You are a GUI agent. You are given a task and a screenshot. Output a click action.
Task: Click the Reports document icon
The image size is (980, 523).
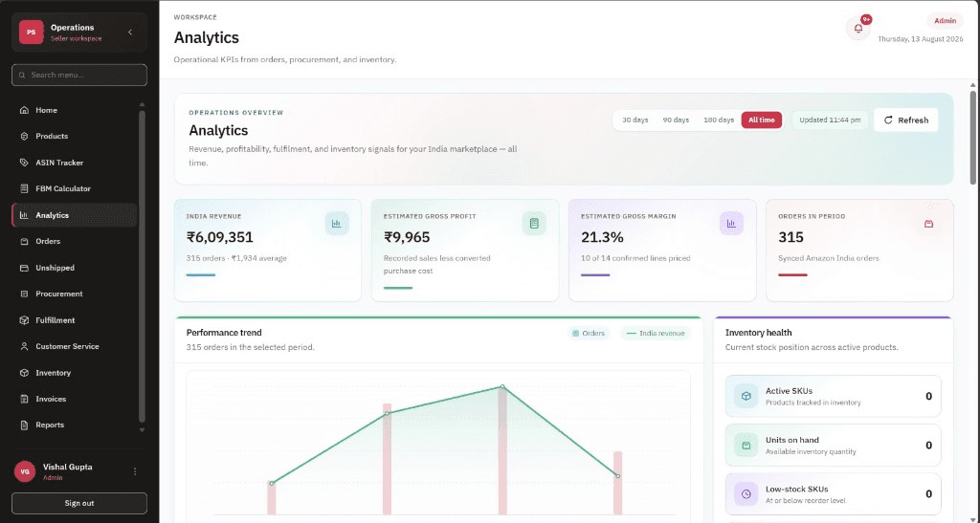click(x=24, y=425)
